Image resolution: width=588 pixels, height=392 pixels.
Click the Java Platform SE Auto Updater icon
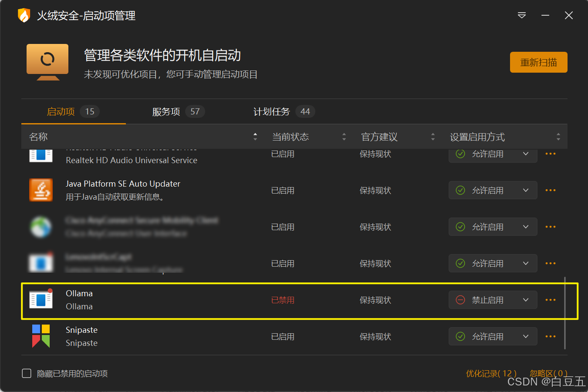(x=41, y=190)
